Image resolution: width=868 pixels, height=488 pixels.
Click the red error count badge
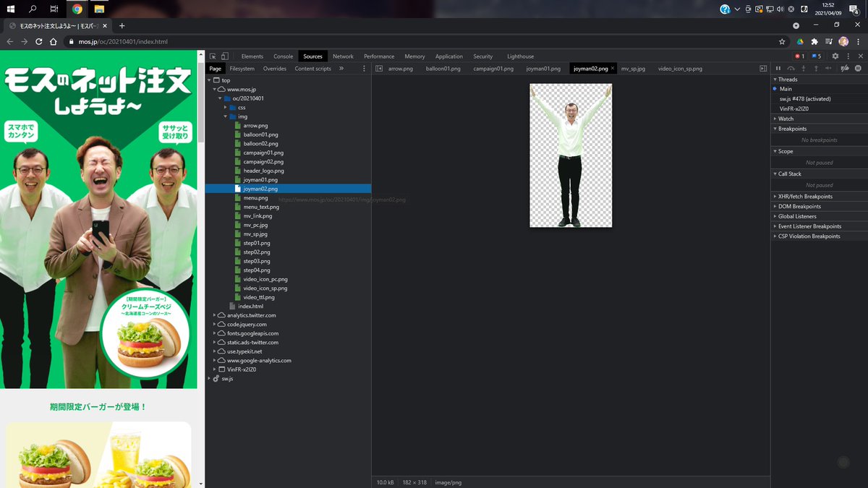tap(799, 56)
